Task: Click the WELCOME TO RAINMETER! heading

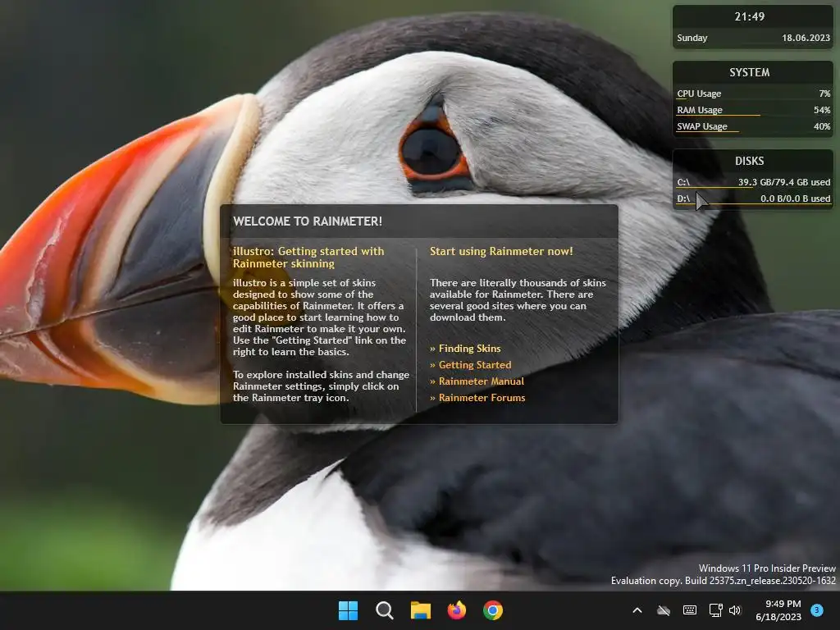Action: (308, 221)
